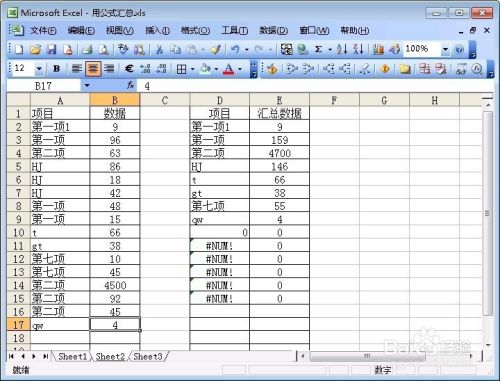Open the 插入(I) menu

[157, 31]
